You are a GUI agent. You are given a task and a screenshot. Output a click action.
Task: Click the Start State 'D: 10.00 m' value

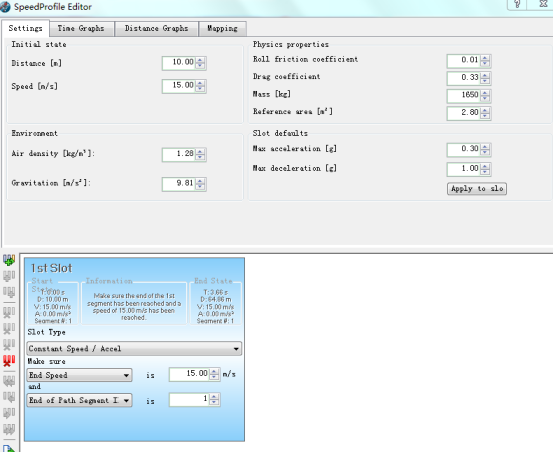(53, 300)
